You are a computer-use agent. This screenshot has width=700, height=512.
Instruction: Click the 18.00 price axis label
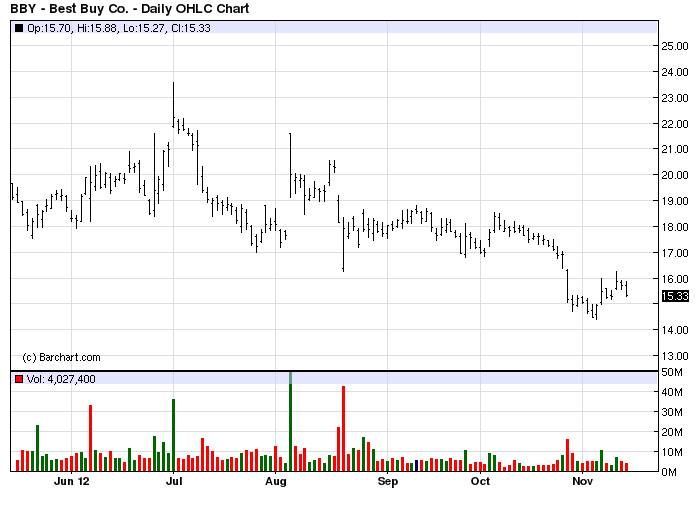[x=675, y=227]
